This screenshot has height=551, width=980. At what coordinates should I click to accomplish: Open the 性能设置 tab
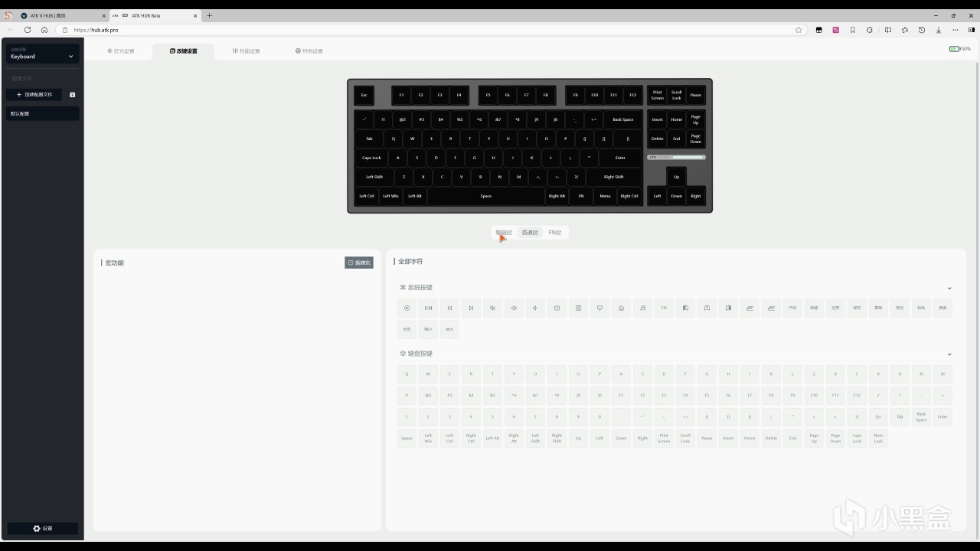click(247, 51)
